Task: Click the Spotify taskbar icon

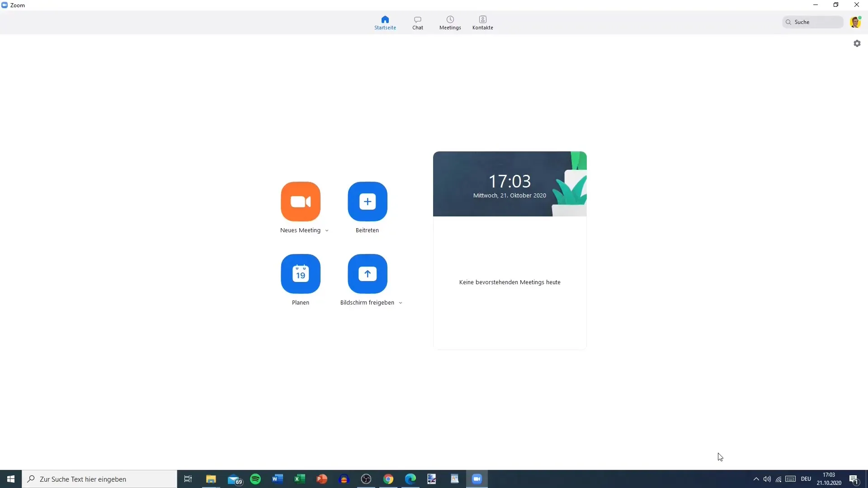Action: (x=255, y=479)
